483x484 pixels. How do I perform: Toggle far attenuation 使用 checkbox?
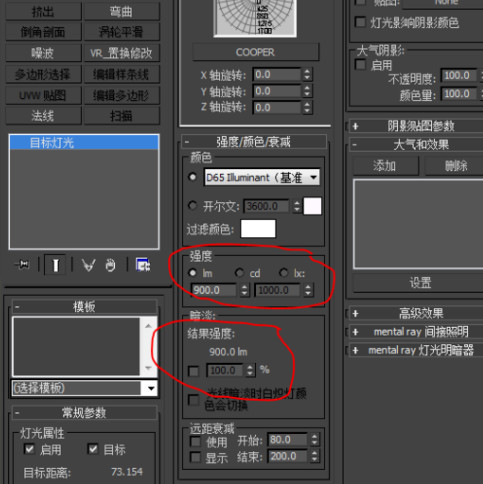tap(195, 442)
